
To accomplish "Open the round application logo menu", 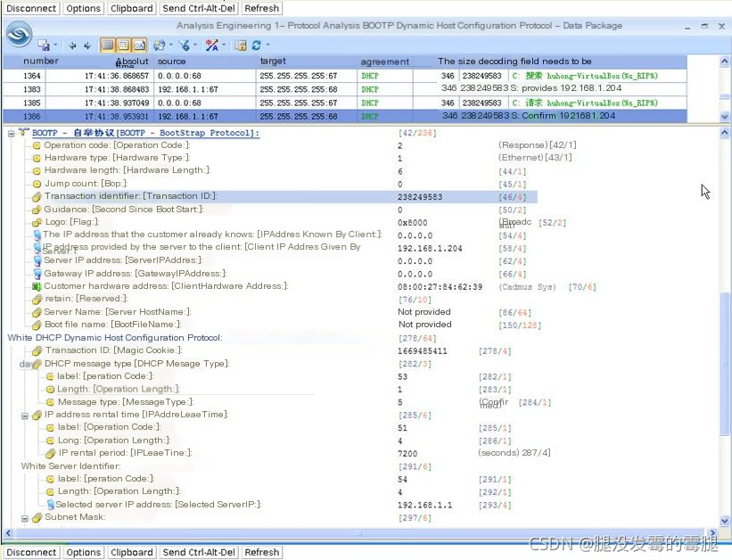I will [x=19, y=35].
